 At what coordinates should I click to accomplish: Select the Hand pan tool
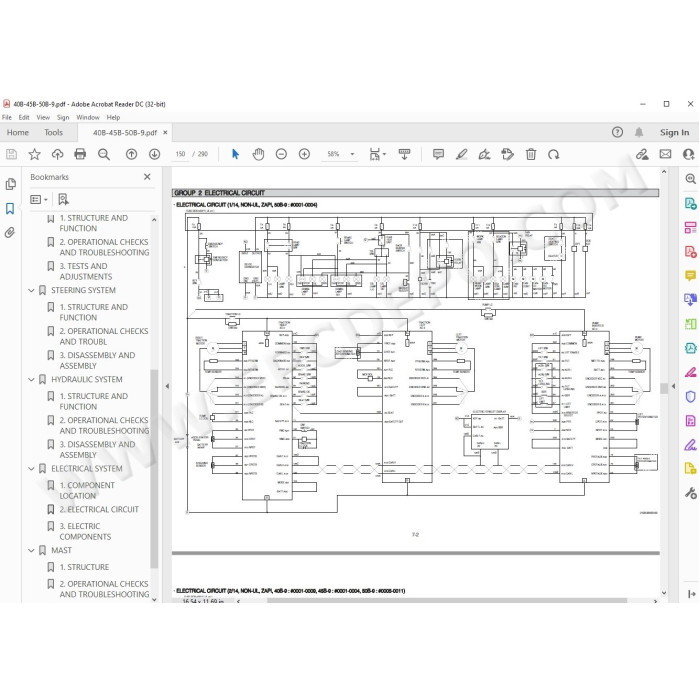click(258, 154)
